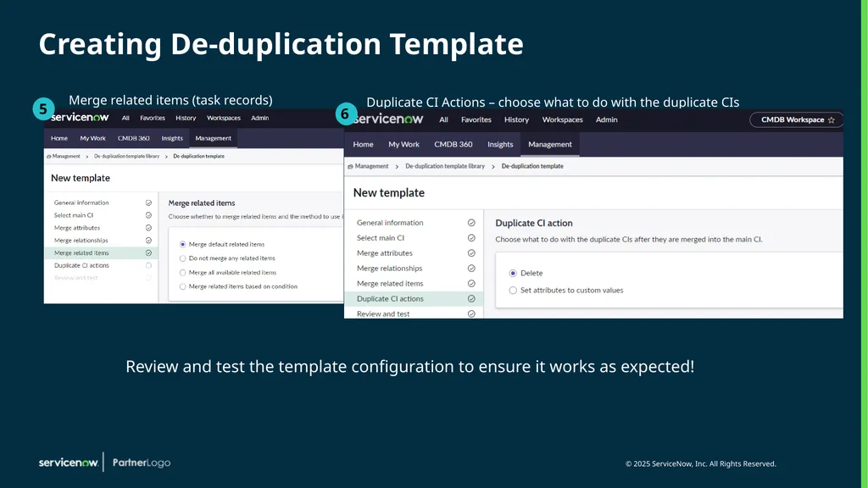The height and width of the screenshot is (488, 868).
Task: Click checkmark icon beside Merge relationships, left screenshot
Action: [148, 241]
